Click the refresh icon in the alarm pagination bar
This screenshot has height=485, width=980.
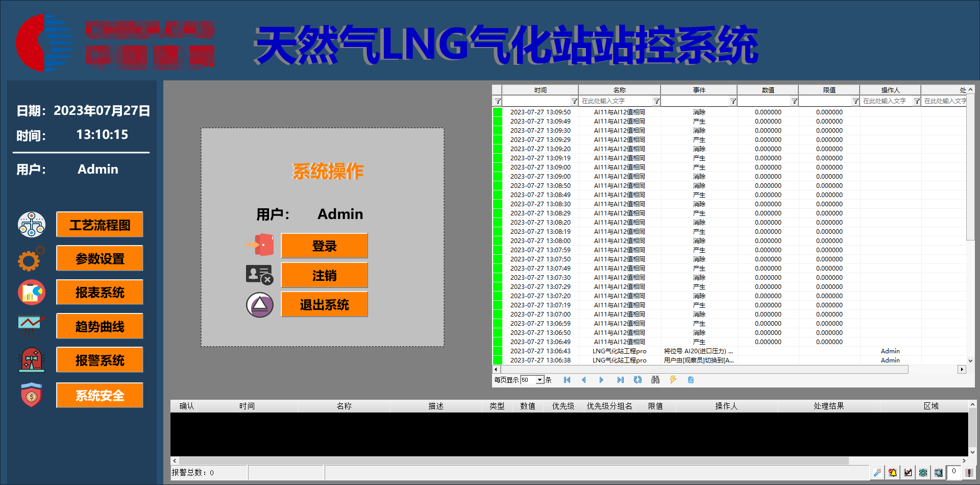click(x=638, y=380)
